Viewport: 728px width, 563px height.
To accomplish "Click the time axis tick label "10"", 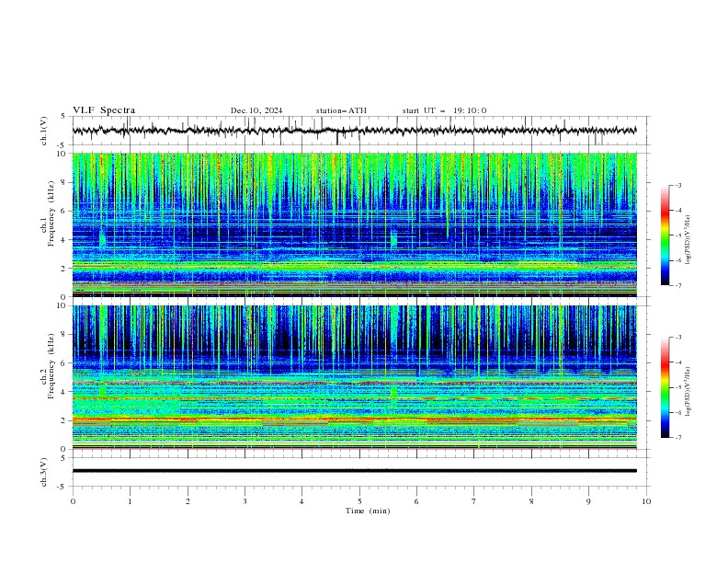I will [646, 501].
